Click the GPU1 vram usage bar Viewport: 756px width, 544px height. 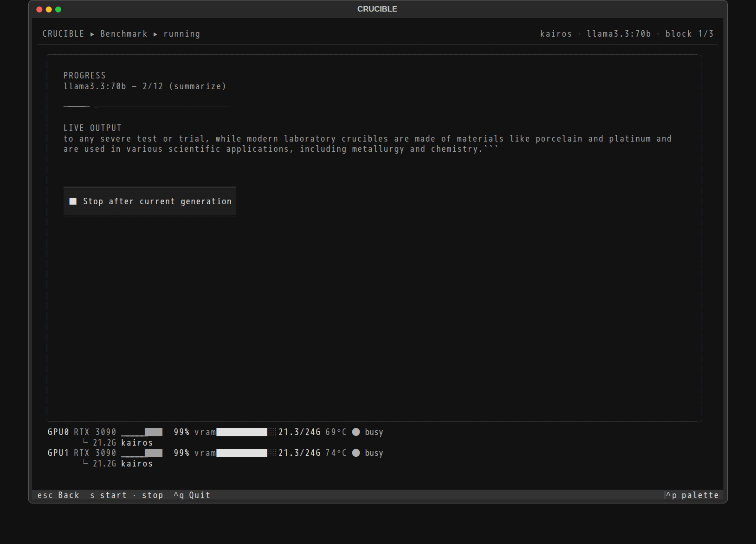tap(246, 453)
